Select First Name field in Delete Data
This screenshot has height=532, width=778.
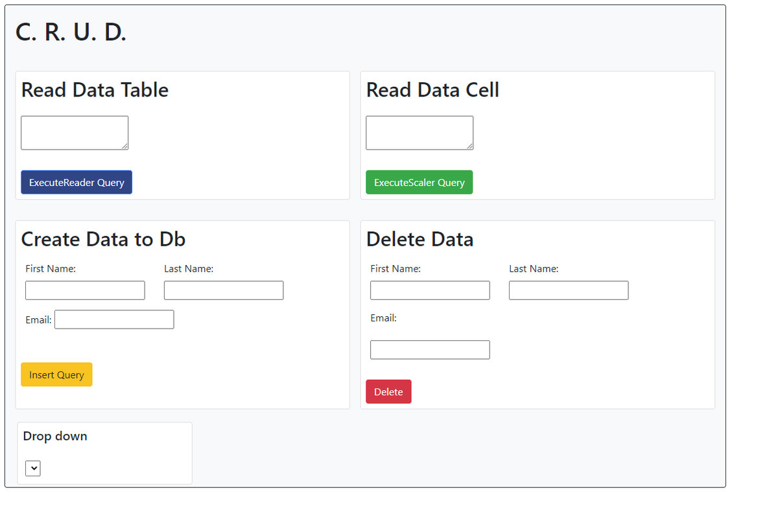[430, 290]
